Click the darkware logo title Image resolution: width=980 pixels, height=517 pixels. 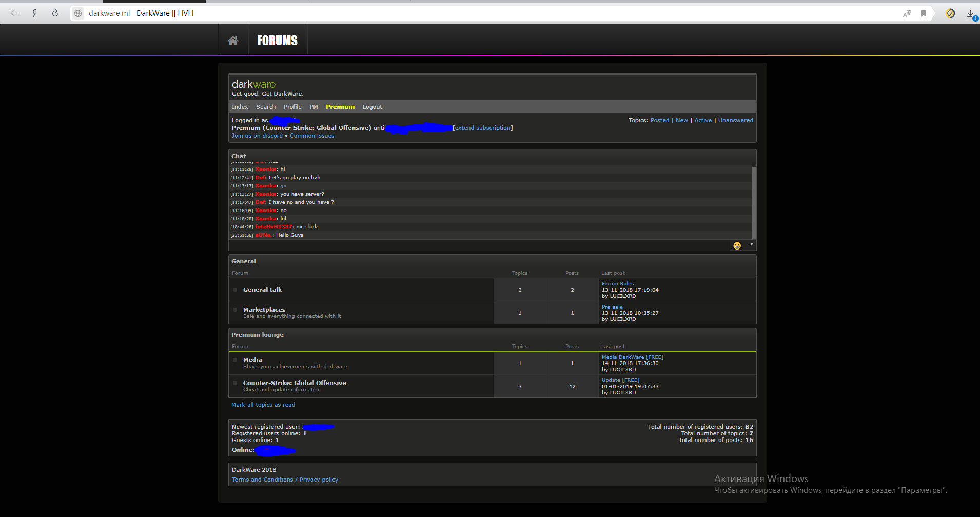click(x=253, y=84)
